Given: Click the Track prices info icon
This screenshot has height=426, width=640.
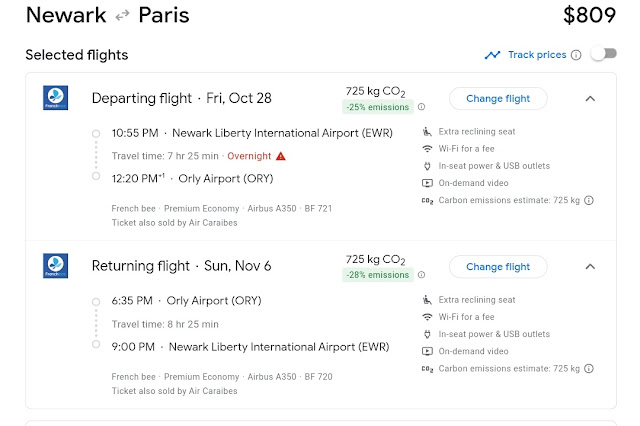Looking at the screenshot, I should click(576, 55).
